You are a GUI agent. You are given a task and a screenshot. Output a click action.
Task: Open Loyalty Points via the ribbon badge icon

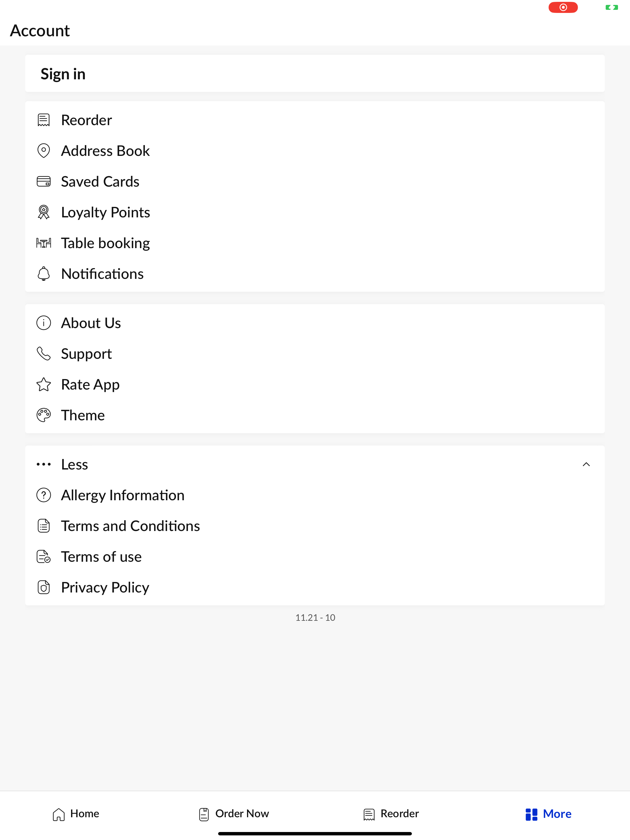point(44,212)
